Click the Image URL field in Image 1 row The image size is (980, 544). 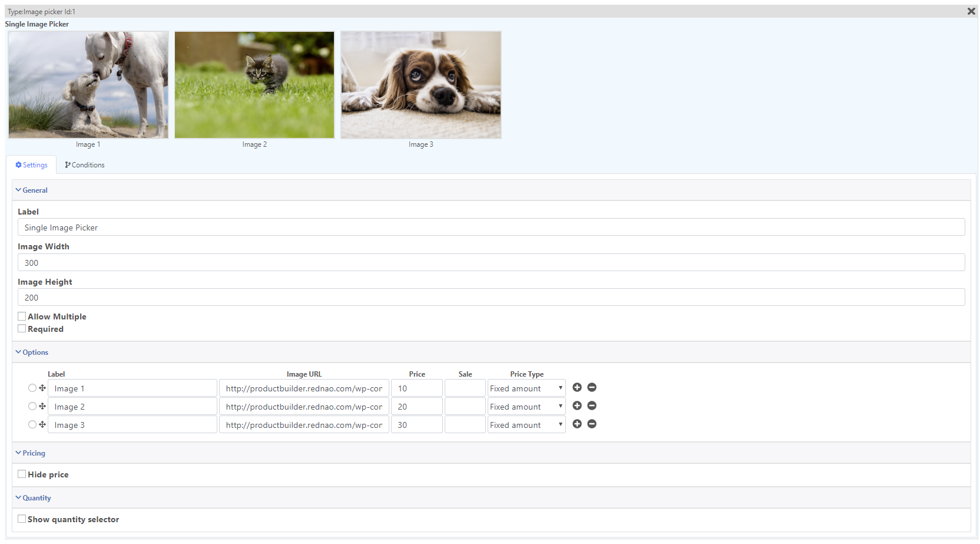[304, 388]
